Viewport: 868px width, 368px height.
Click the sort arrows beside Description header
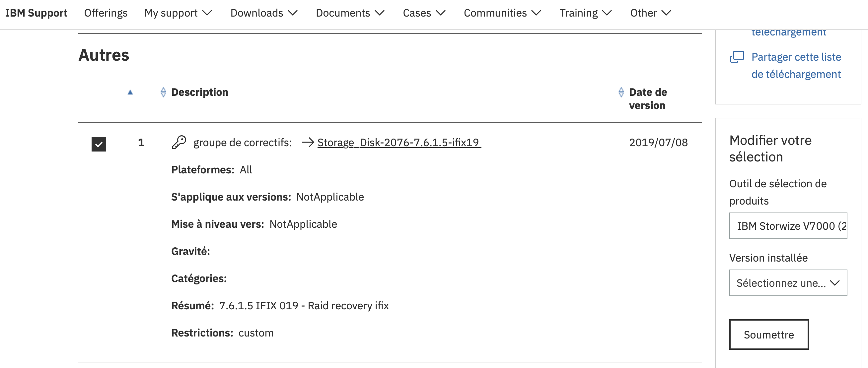[x=164, y=92]
